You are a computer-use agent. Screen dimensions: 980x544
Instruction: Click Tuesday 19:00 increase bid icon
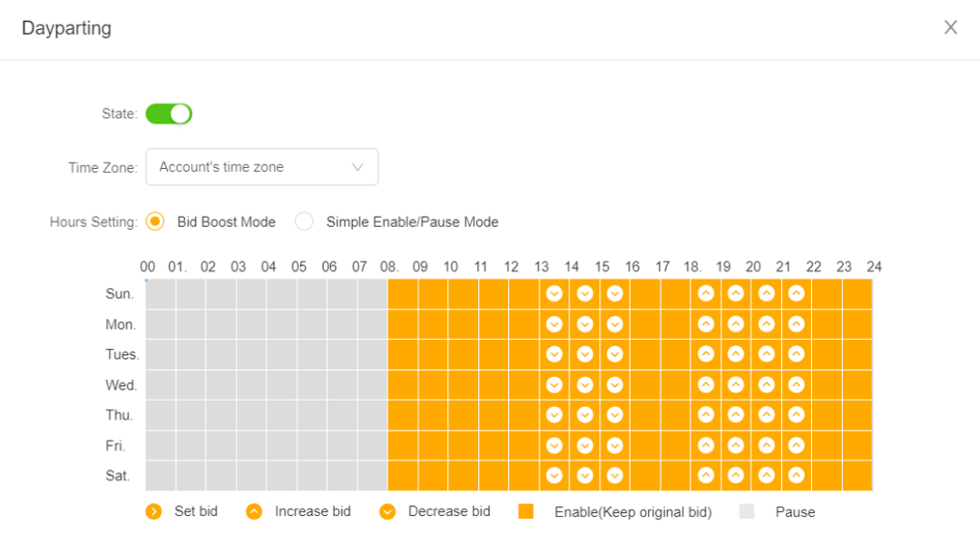(736, 354)
